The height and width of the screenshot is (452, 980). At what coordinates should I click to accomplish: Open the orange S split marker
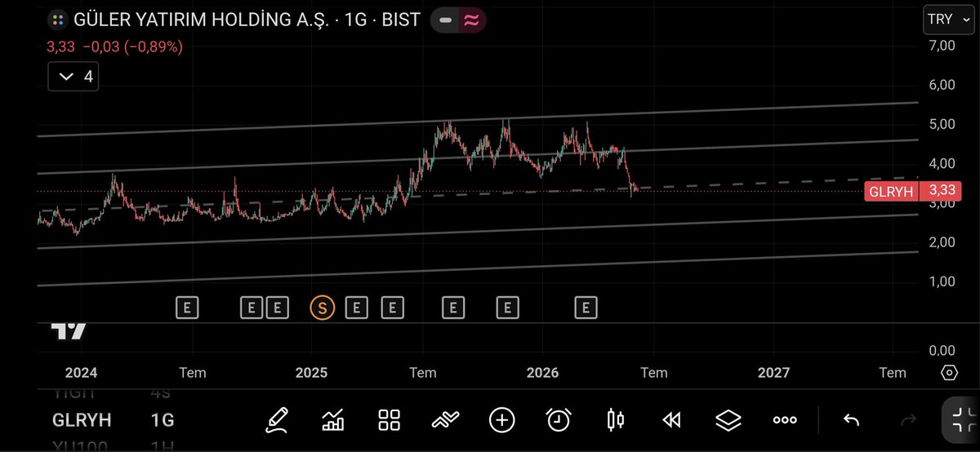322,308
